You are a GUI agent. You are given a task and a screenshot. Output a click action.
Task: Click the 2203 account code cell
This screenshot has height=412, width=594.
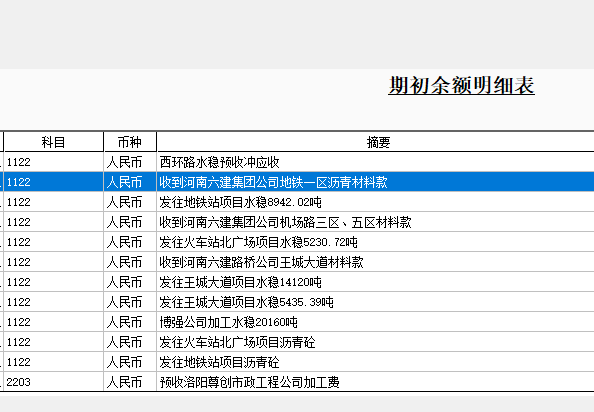[x=53, y=382]
